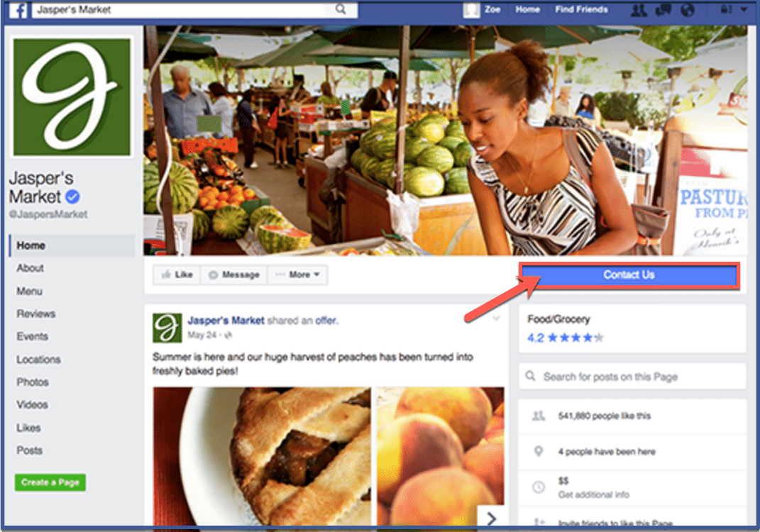Select Home in the page sidebar
This screenshot has width=760, height=532.
pyautogui.click(x=72, y=245)
